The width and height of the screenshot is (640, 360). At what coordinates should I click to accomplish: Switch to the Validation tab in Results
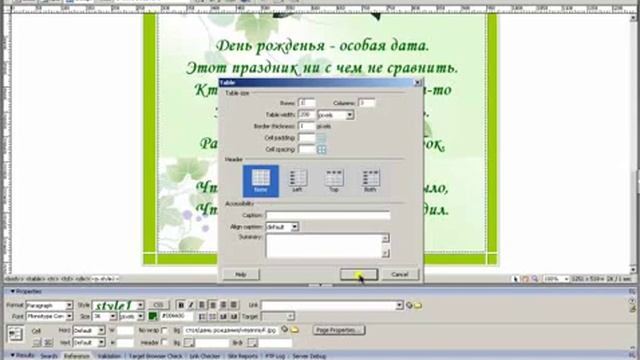(x=109, y=356)
